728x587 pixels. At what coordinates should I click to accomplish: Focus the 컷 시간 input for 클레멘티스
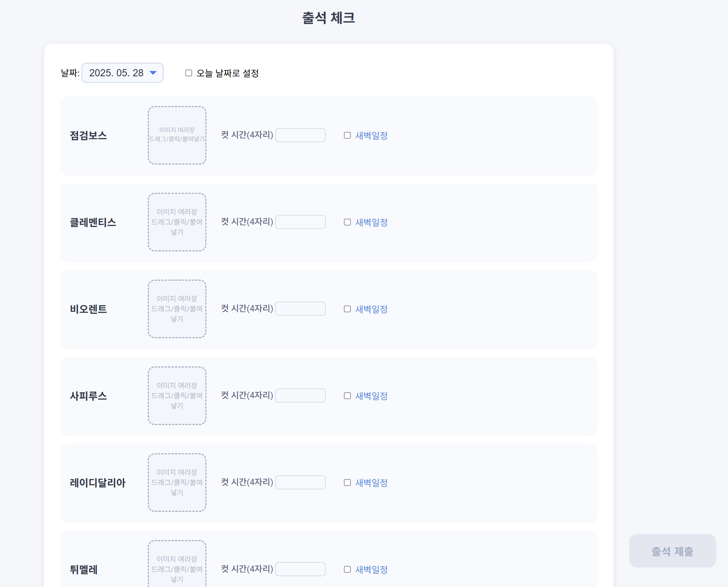(300, 222)
